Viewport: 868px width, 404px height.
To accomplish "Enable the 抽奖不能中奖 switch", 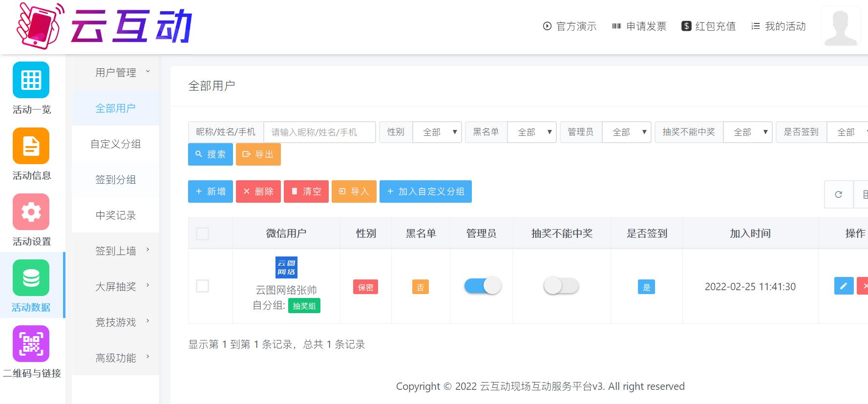I will click(x=561, y=286).
